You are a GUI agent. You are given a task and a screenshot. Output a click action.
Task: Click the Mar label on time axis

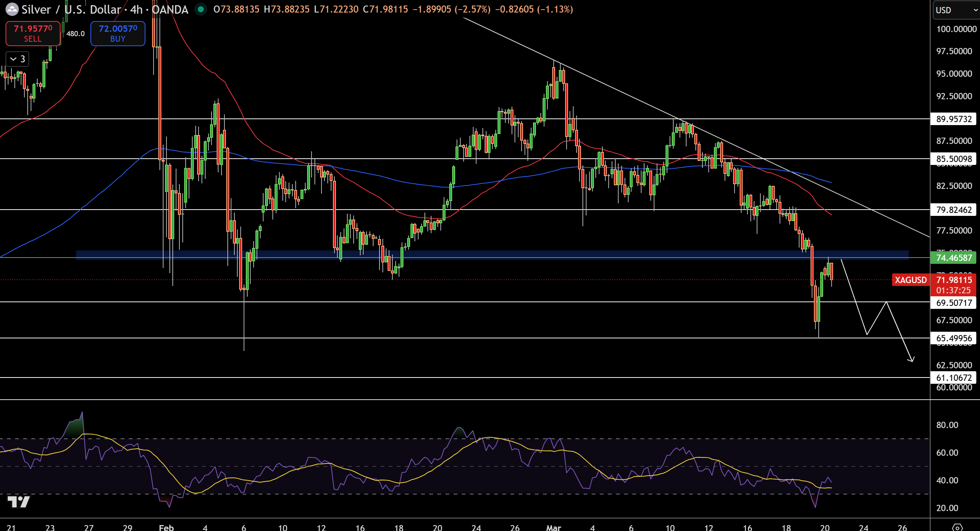tap(553, 527)
